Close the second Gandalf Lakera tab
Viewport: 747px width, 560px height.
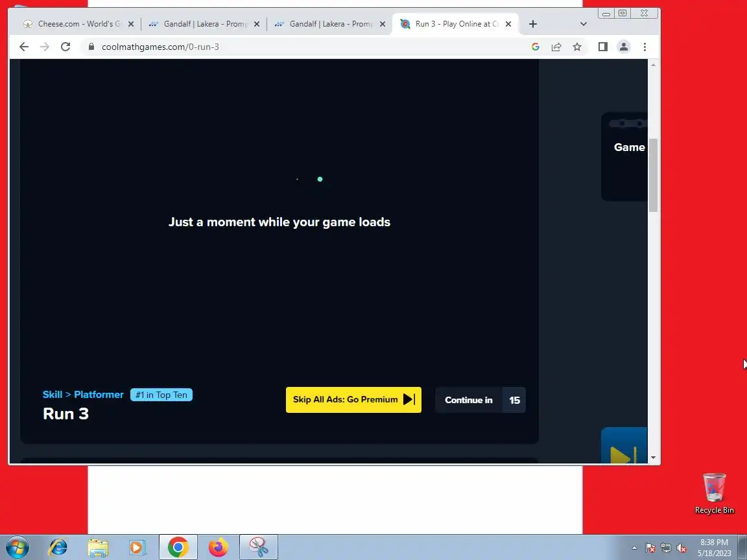tap(383, 24)
